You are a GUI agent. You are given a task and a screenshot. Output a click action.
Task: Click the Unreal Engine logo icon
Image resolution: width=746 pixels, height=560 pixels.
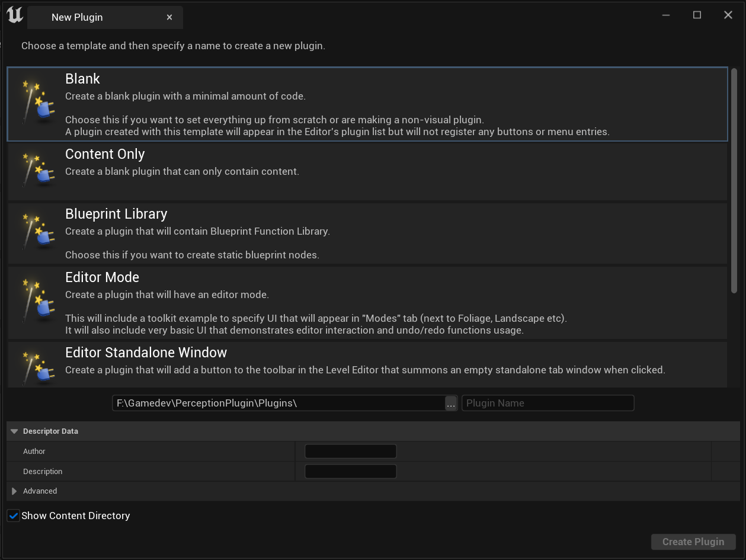(x=15, y=15)
